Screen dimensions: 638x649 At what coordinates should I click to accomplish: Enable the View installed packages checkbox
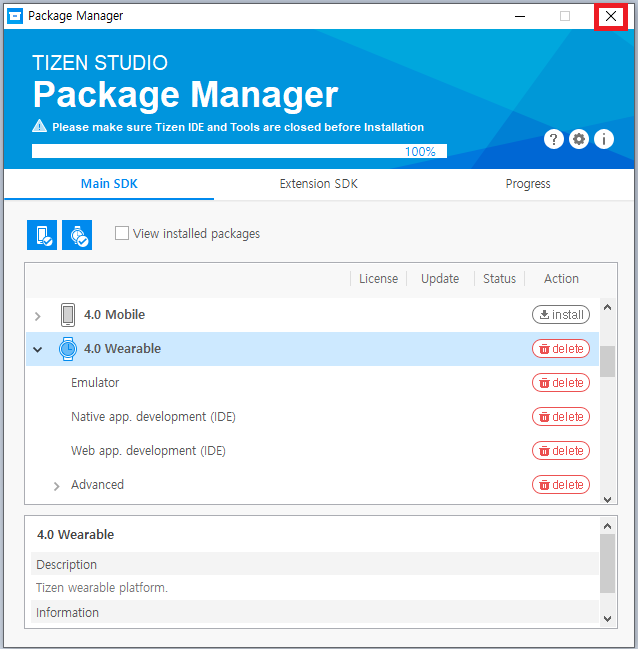[x=122, y=233]
